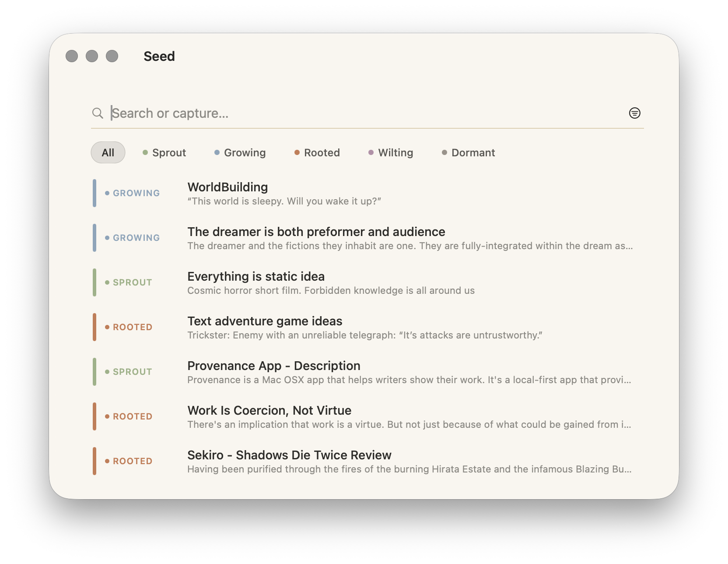Click the Seed window title
This screenshot has height=564, width=728.
pos(159,56)
